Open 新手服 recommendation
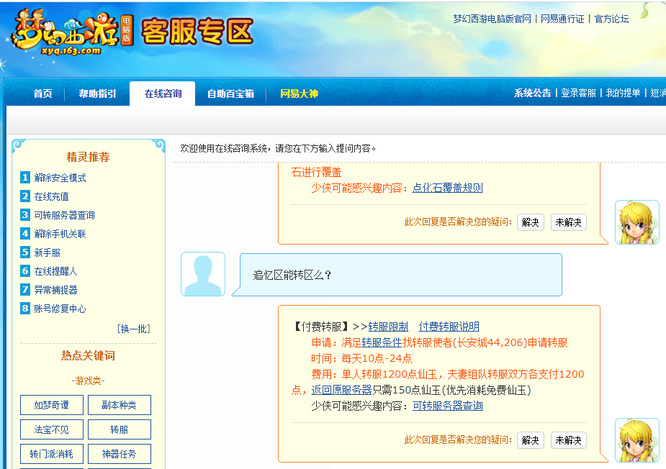 pos(47,252)
